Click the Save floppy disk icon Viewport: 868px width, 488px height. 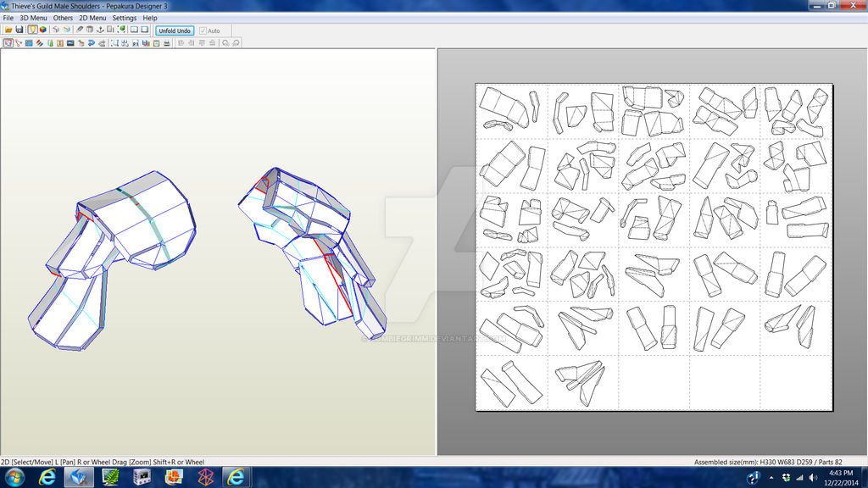point(19,30)
